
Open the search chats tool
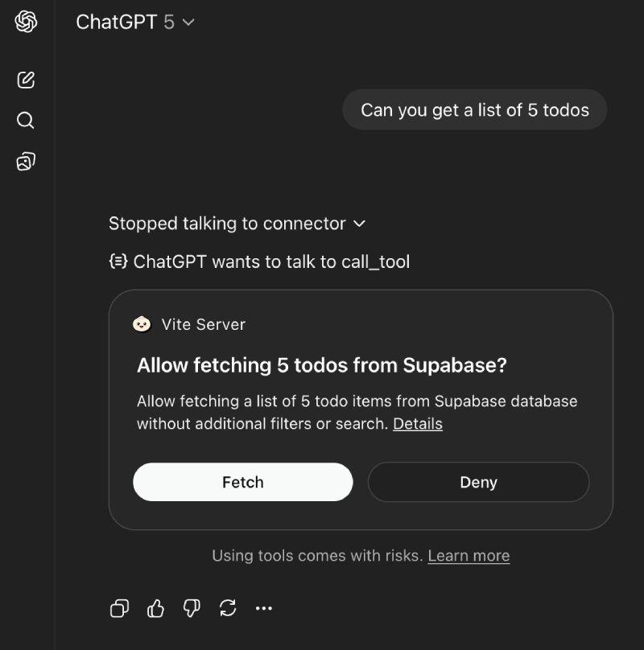(x=26, y=120)
